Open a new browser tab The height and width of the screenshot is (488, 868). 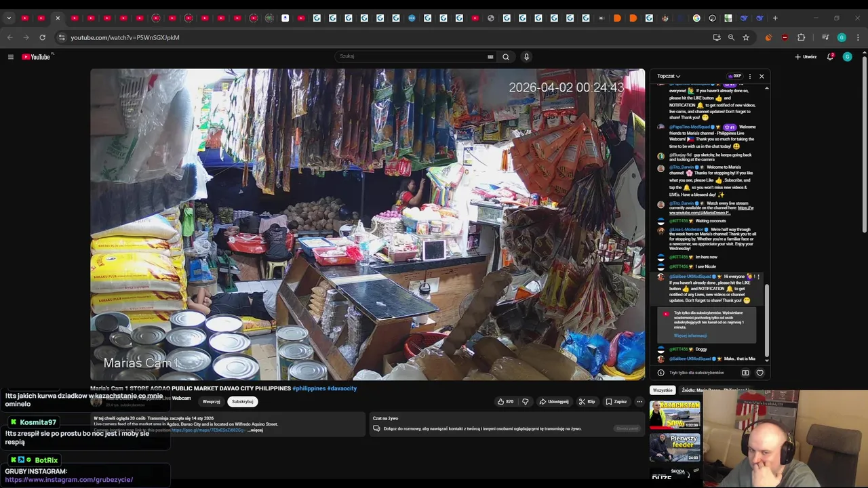(775, 18)
